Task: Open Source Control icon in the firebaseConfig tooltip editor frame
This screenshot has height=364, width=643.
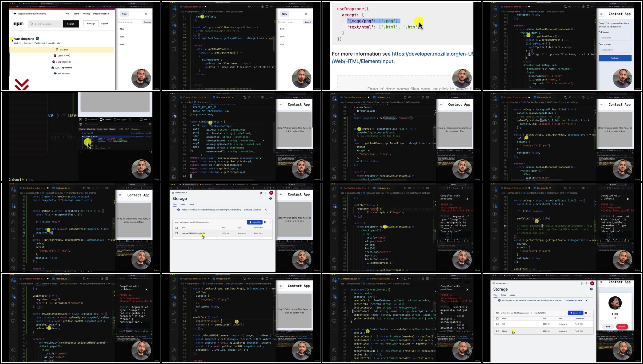Action: point(174,115)
